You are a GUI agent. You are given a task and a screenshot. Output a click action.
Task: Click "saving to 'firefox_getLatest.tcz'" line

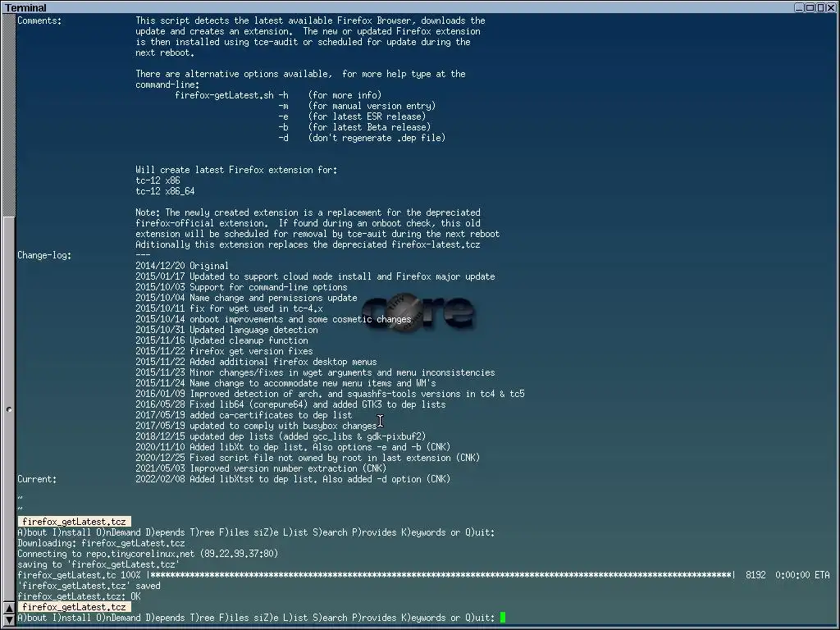(98, 564)
